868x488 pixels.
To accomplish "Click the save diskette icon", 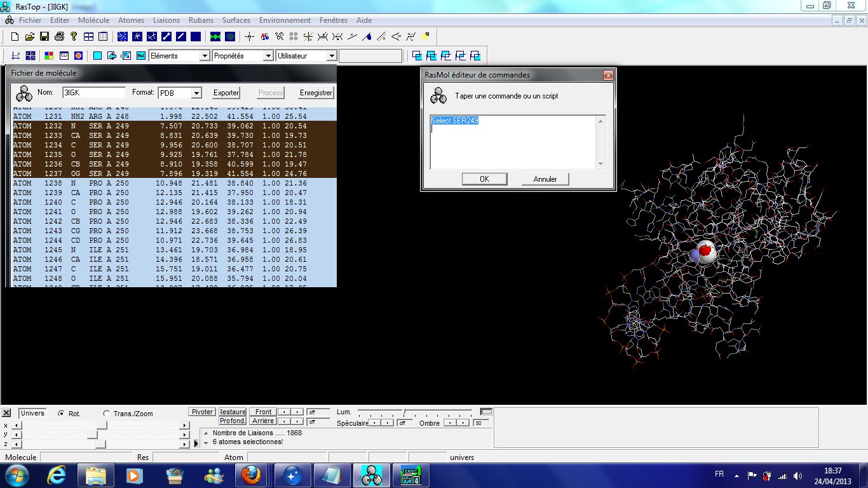I will [44, 37].
